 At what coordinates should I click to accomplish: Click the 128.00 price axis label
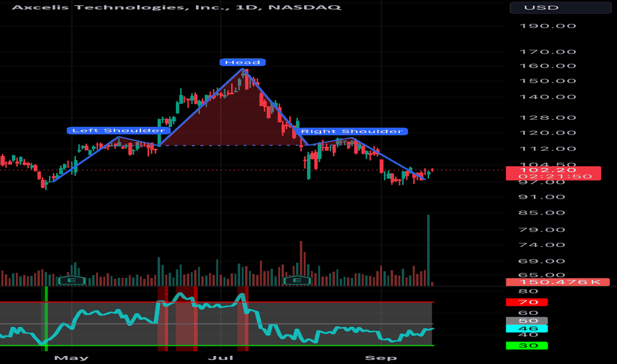tap(547, 118)
